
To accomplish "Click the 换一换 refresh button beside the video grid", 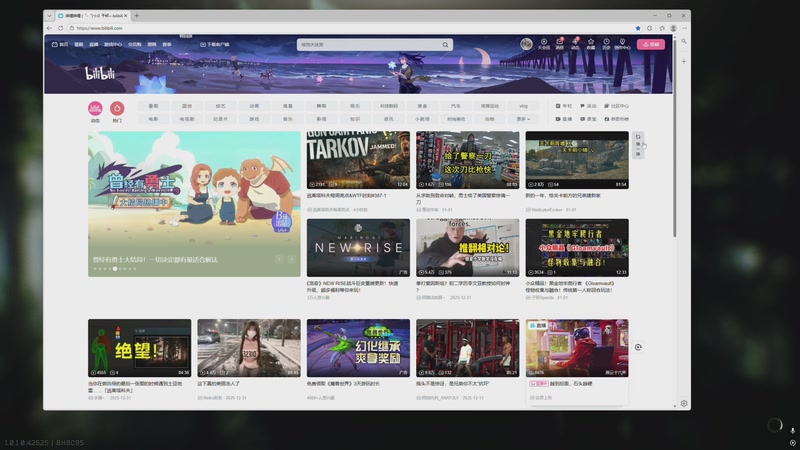I will (638, 145).
